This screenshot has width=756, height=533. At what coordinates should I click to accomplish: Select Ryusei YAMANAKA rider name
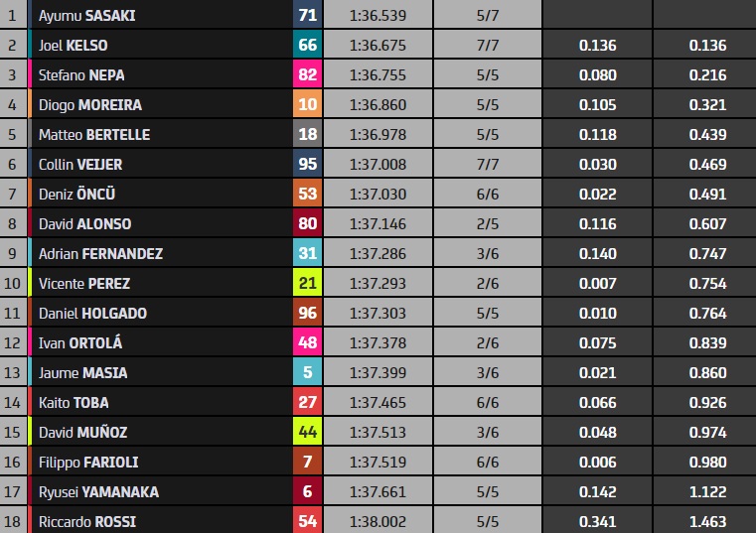(x=98, y=492)
